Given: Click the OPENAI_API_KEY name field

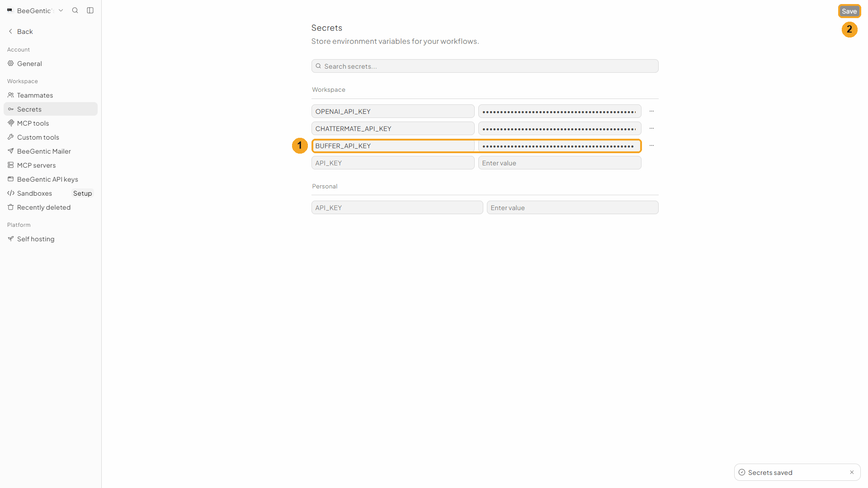Looking at the screenshot, I should point(393,111).
